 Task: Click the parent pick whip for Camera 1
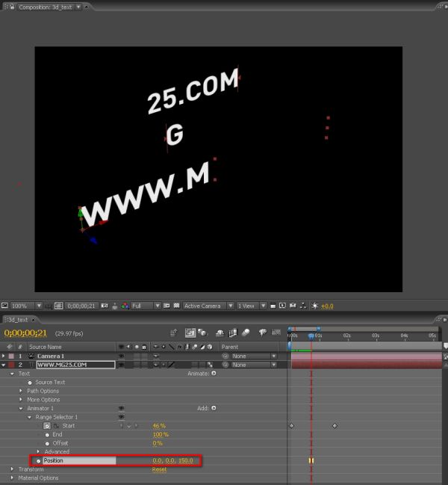click(x=225, y=356)
